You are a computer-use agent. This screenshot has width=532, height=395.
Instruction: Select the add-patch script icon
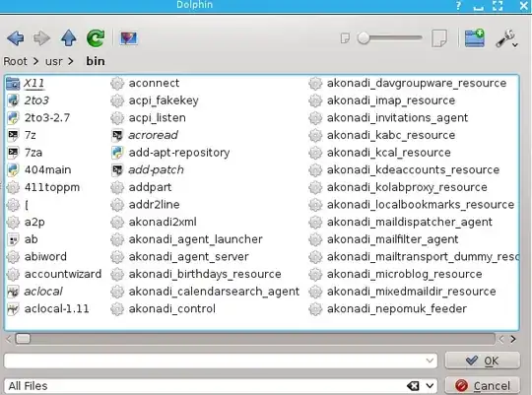point(117,170)
